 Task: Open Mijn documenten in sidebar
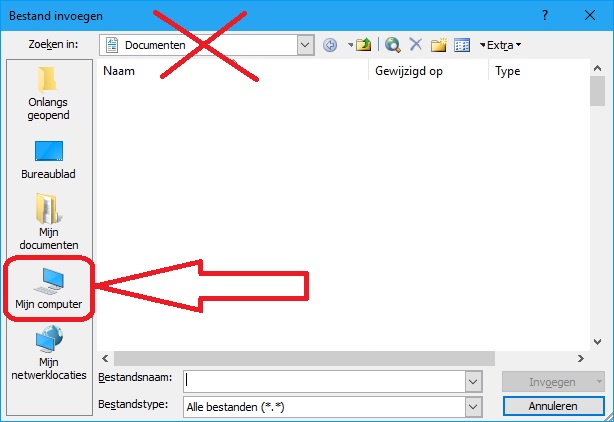pos(49,222)
